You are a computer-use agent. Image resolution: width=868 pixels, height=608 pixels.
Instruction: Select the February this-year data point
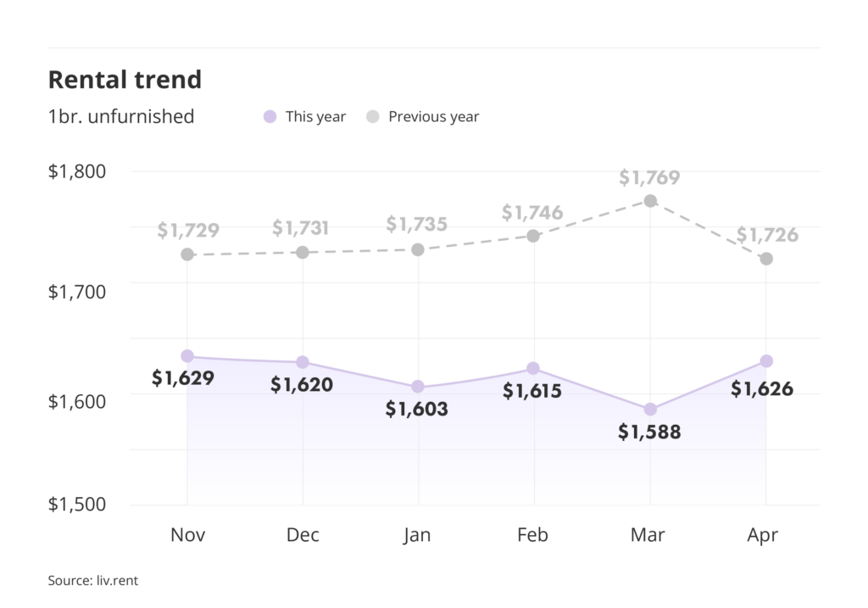(533, 368)
